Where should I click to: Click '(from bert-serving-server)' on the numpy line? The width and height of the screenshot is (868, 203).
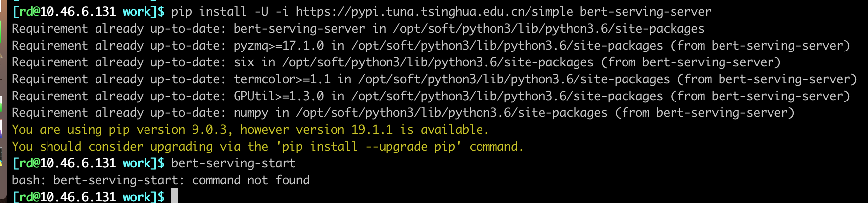click(705, 113)
